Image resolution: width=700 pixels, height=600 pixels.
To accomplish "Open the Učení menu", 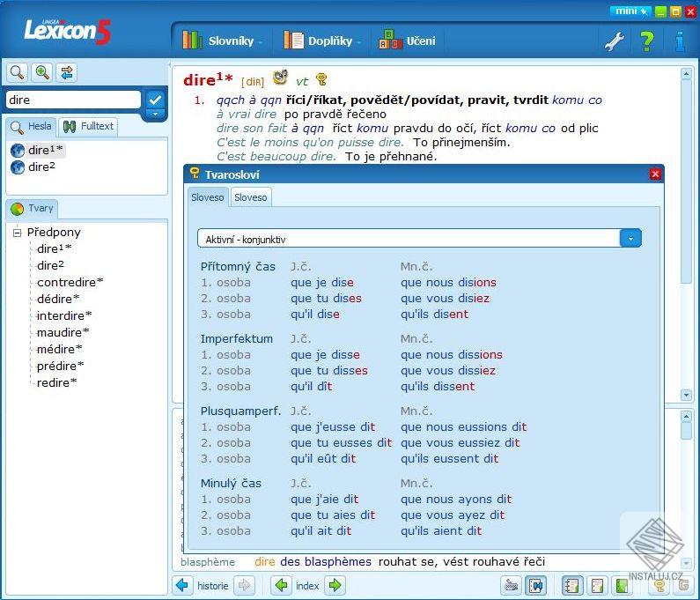I will (x=407, y=41).
